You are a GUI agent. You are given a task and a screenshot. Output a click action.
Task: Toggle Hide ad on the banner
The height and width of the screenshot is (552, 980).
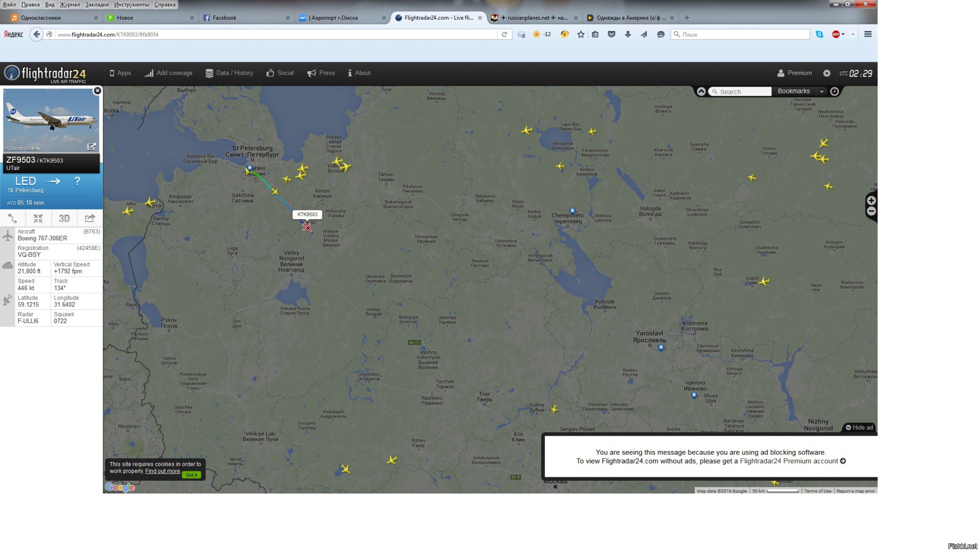(859, 428)
